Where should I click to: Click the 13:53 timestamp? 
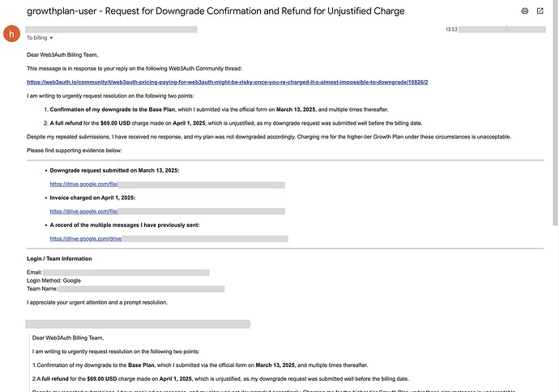click(451, 30)
